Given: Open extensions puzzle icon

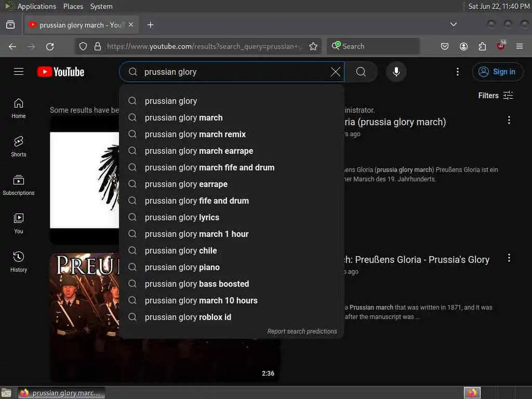Looking at the screenshot, I should (482, 46).
